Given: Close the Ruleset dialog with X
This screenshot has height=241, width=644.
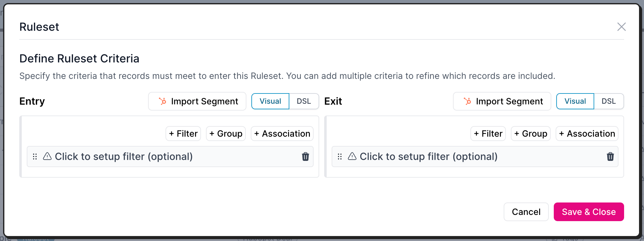Looking at the screenshot, I should [x=622, y=27].
